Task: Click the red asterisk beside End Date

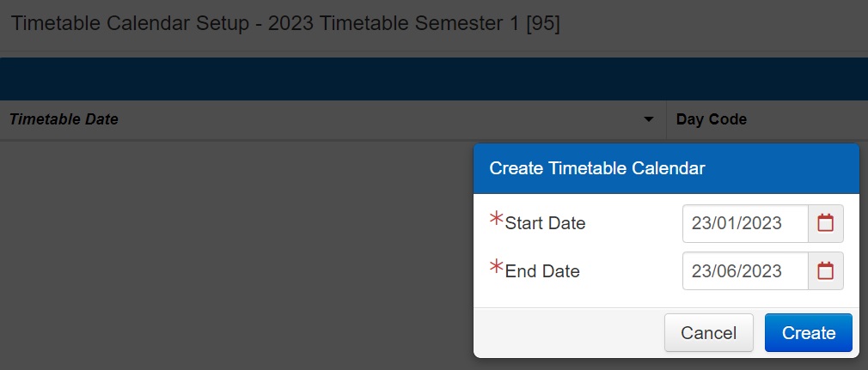Action: (496, 268)
